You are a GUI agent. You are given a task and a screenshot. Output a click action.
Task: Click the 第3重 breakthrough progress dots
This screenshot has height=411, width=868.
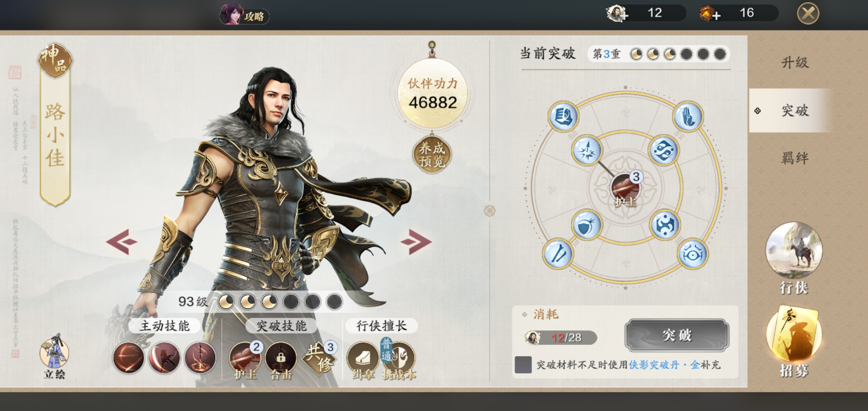(659, 54)
